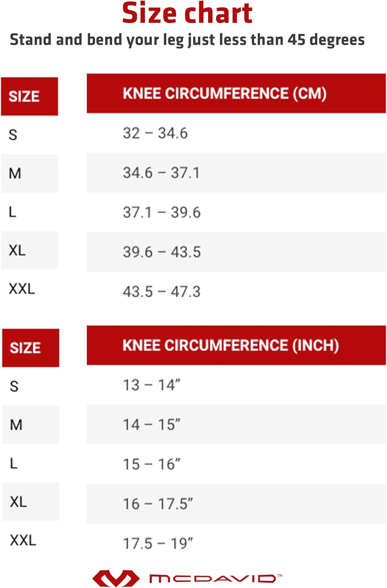Click the XXL label in centimeter table

(x=22, y=289)
